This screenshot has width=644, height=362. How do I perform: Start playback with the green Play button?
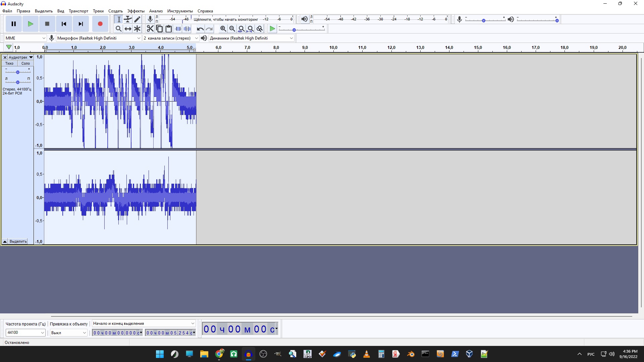click(x=30, y=24)
